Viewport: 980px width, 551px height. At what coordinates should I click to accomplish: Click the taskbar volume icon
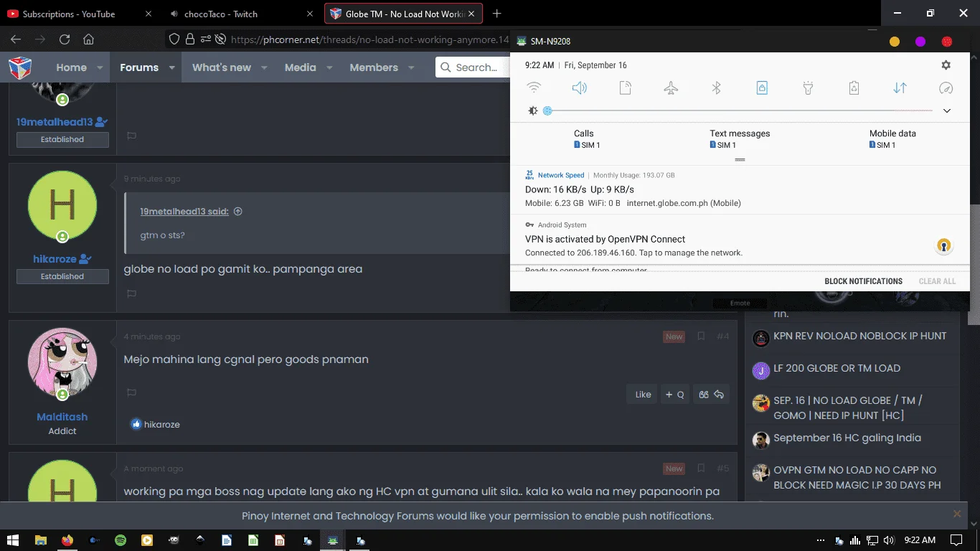[x=889, y=540]
